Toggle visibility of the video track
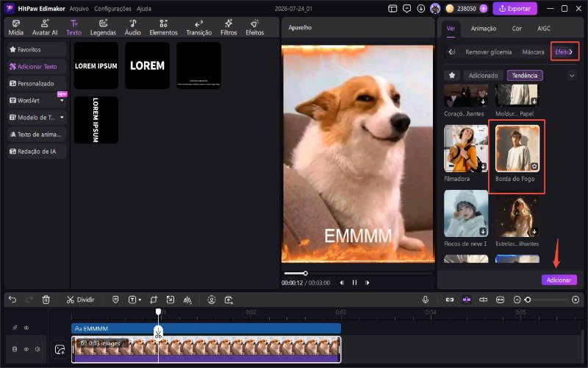The image size is (588, 368). pyautogui.click(x=26, y=349)
